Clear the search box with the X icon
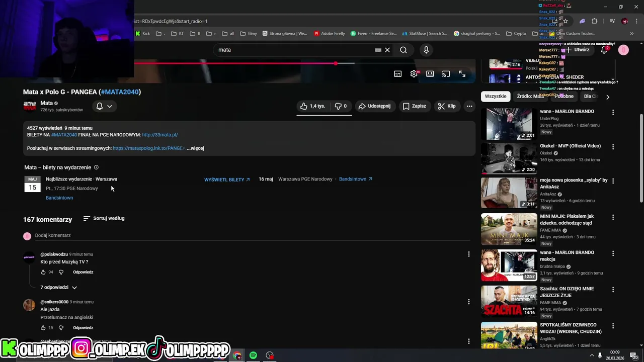The width and height of the screenshot is (644, 362). [x=387, y=50]
